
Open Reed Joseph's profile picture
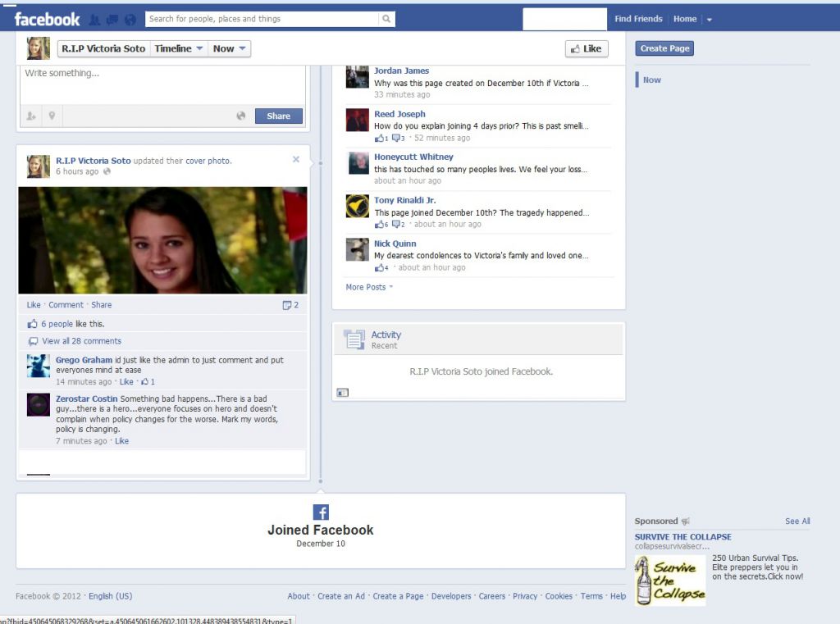click(358, 120)
